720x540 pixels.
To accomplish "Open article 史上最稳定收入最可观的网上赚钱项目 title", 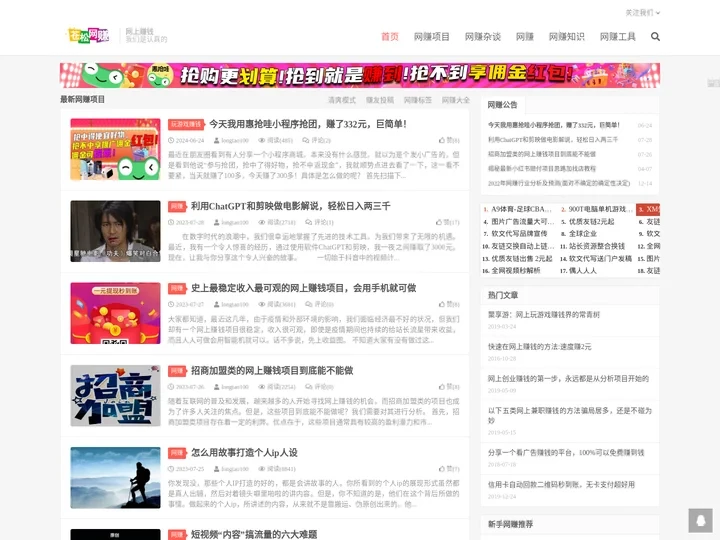I will click(x=304, y=288).
